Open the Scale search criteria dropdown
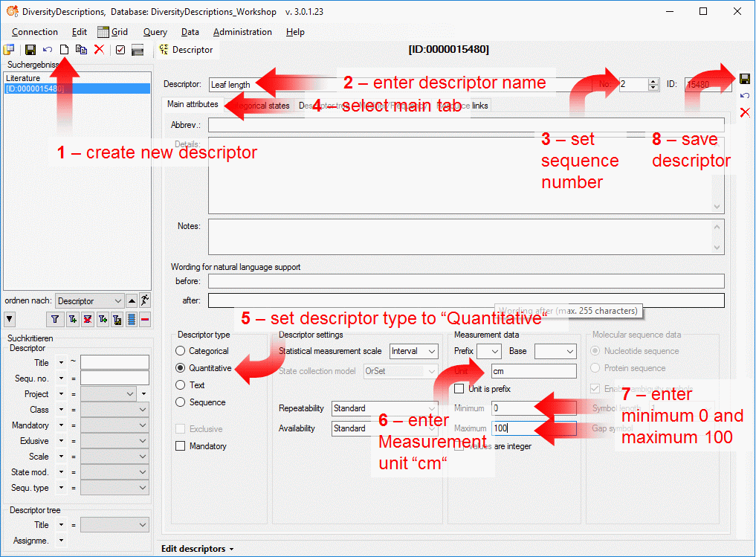This screenshot has width=756, height=557. pyautogui.click(x=114, y=456)
